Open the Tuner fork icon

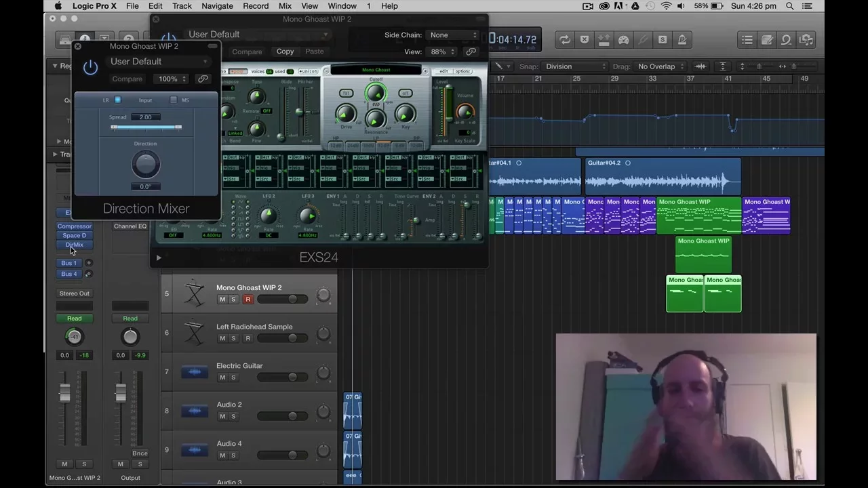click(643, 40)
